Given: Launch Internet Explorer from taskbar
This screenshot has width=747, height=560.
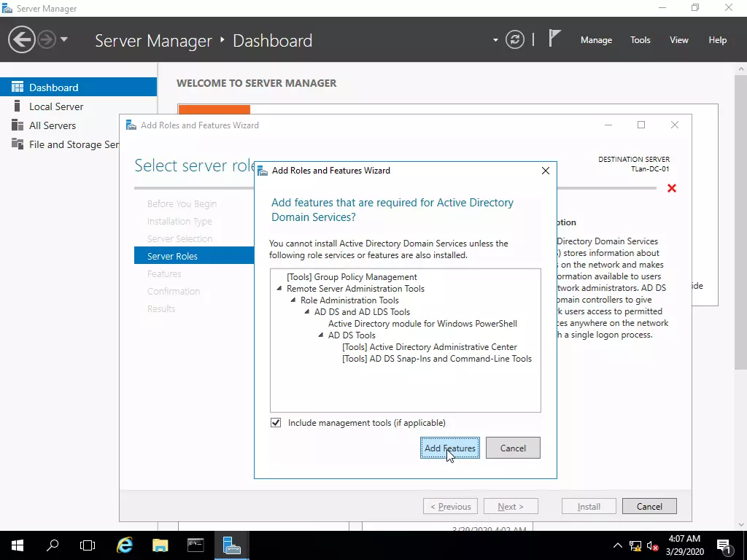Looking at the screenshot, I should point(124,545).
